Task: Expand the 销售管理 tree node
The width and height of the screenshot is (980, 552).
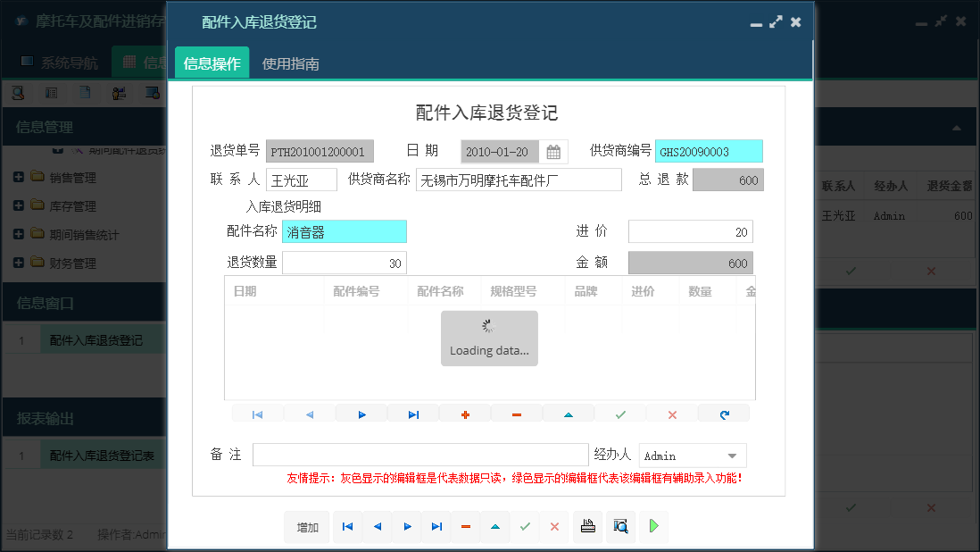Action: (x=20, y=177)
